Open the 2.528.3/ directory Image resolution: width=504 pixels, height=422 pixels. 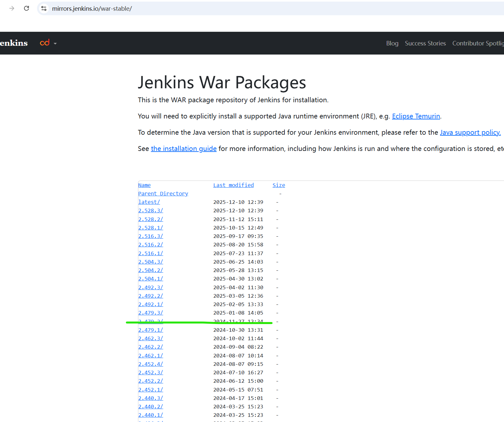(151, 210)
